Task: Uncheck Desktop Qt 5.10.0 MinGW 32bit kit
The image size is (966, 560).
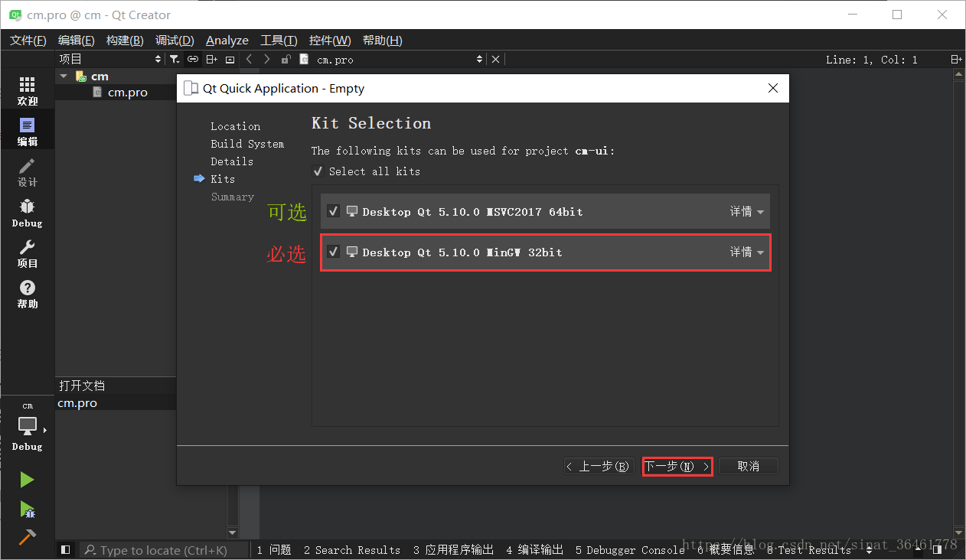Action: coord(333,252)
